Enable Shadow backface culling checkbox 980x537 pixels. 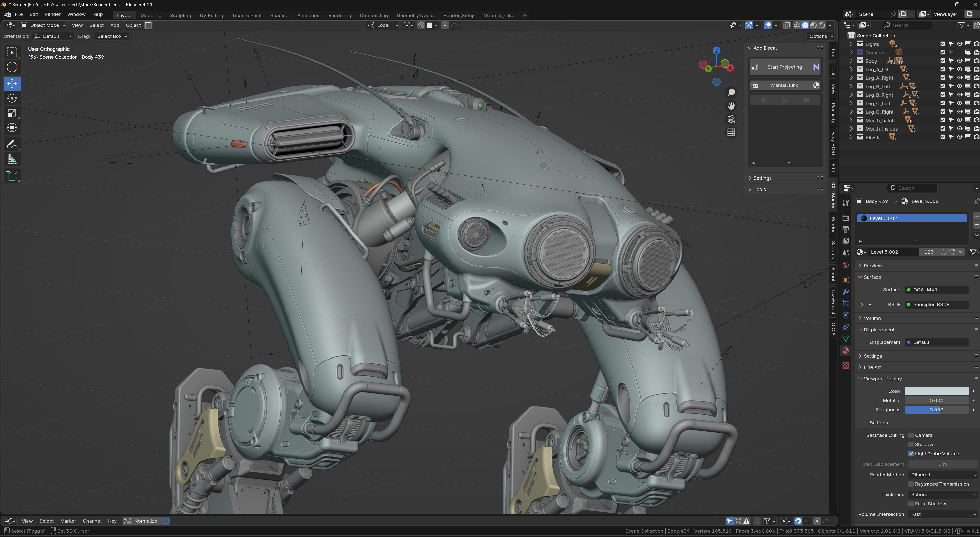(x=911, y=445)
